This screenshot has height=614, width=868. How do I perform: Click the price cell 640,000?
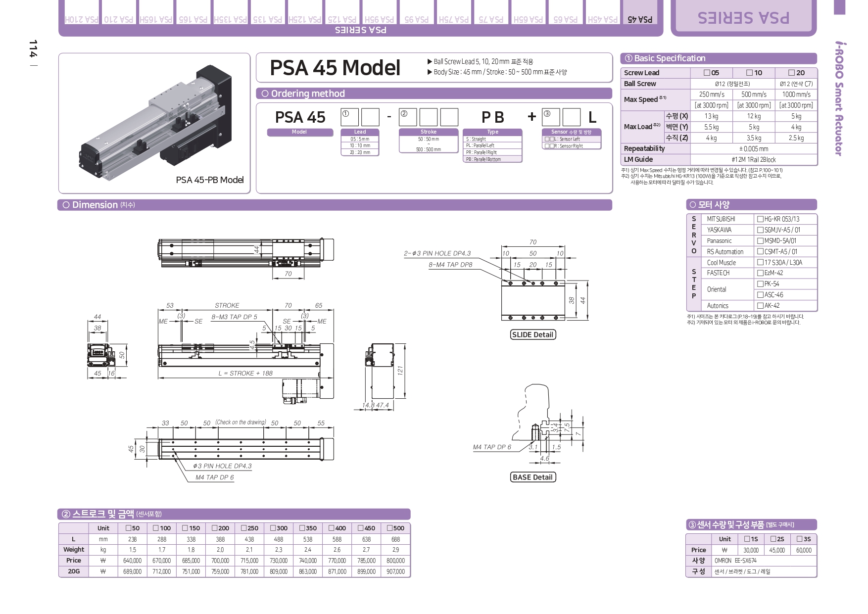[132, 561]
